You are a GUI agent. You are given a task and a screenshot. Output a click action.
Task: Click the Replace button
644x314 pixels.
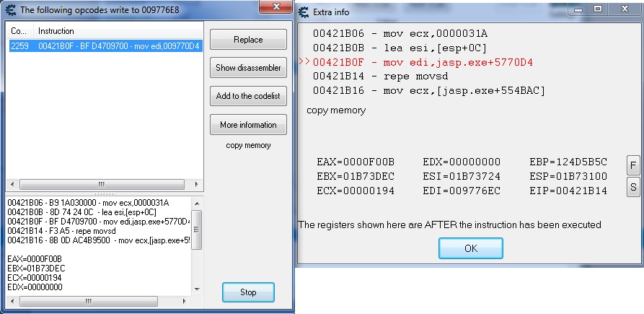point(248,40)
